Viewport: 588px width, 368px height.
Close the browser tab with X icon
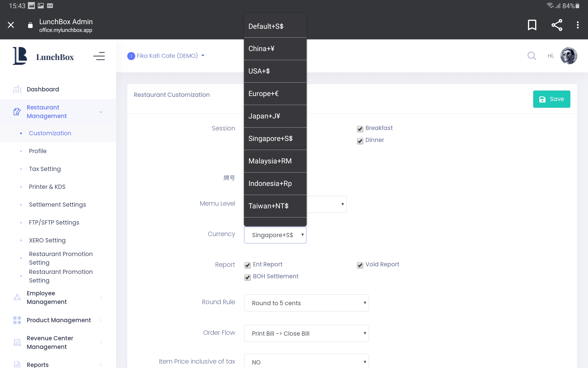click(11, 25)
